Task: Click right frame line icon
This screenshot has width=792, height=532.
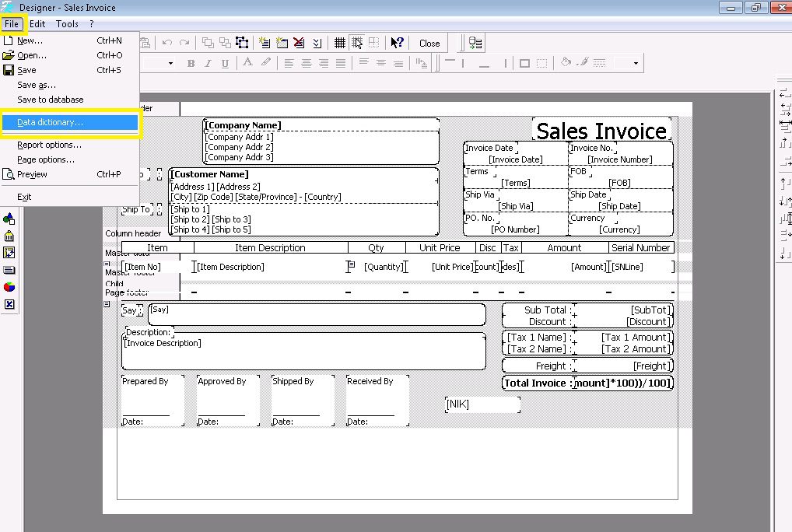Action: (x=505, y=63)
